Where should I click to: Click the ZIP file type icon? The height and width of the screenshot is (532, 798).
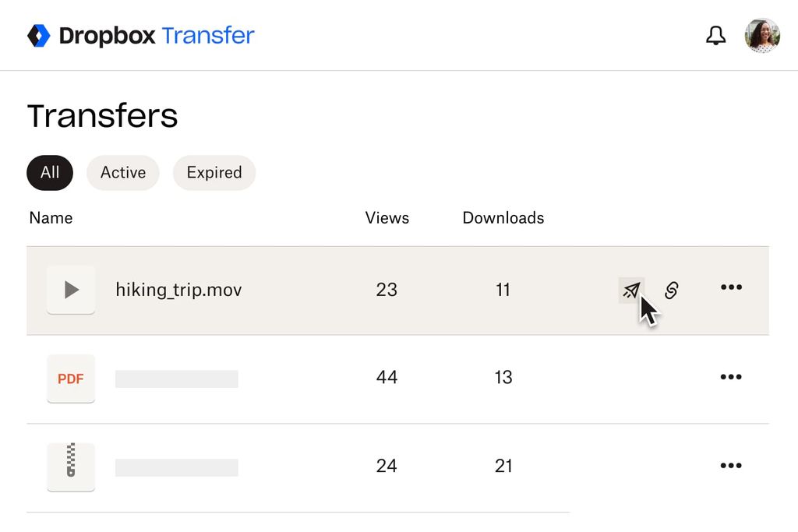tap(71, 467)
